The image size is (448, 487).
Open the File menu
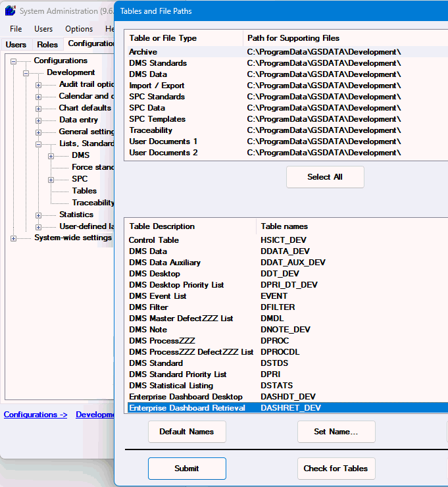[16, 29]
